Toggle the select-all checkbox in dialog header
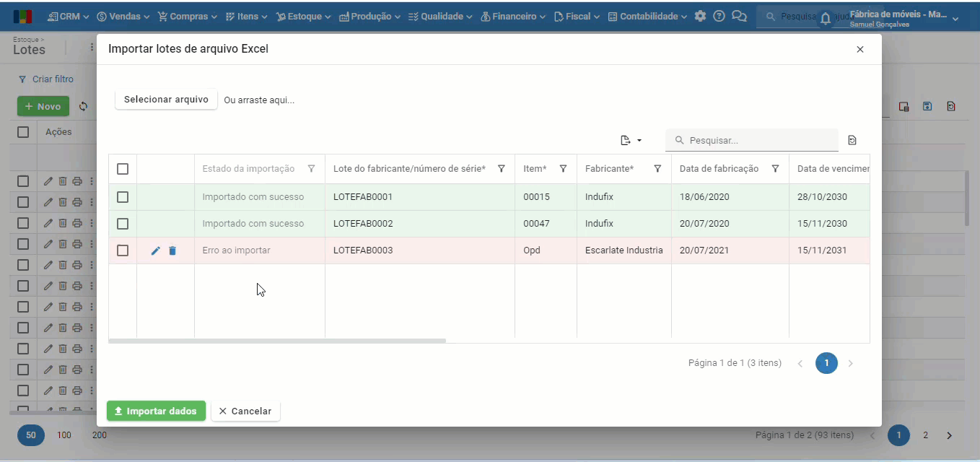Image resolution: width=980 pixels, height=462 pixels. (123, 169)
